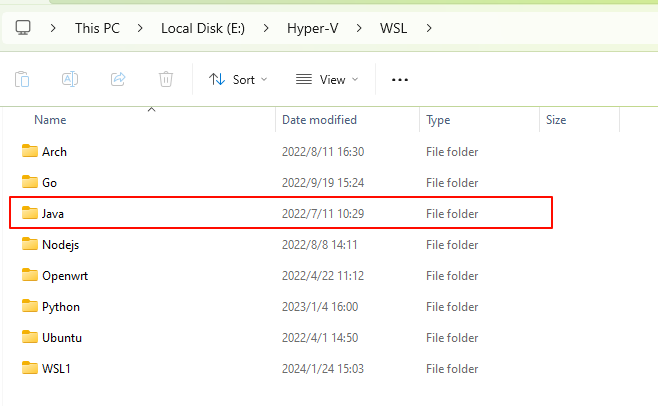Open the View dropdown menu
The height and width of the screenshot is (406, 658).
pos(325,79)
